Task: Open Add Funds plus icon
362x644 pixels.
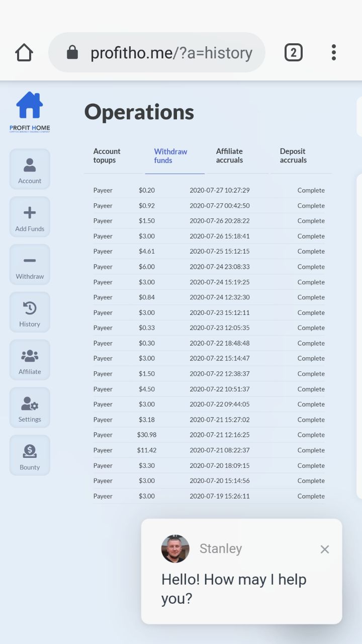Action: (x=30, y=213)
